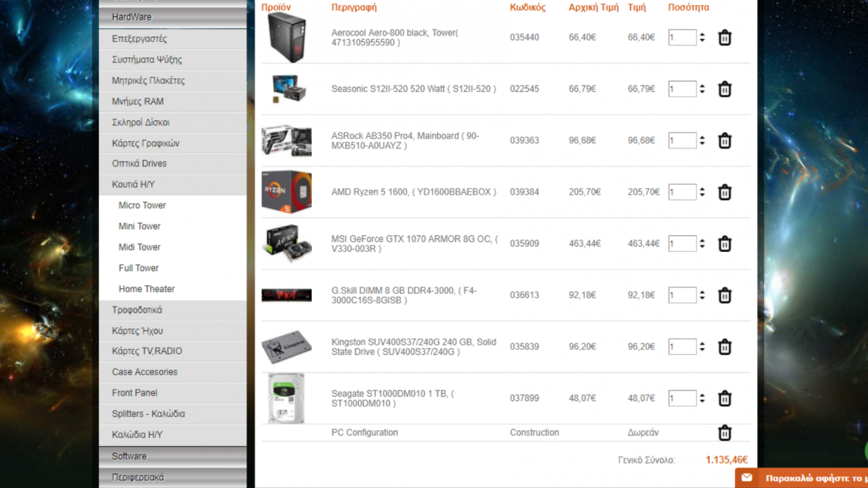
Task: Select the Full Tower subcategory
Action: click(x=139, y=268)
